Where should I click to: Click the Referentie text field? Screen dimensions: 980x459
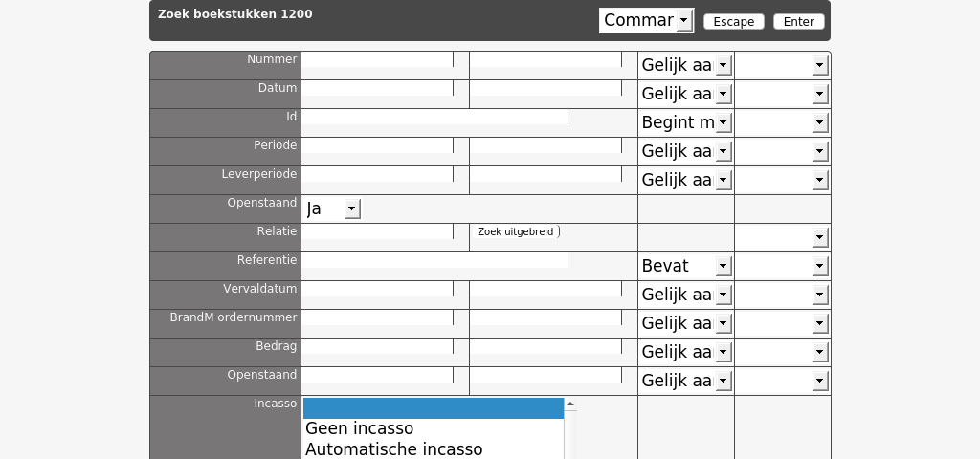point(435,260)
